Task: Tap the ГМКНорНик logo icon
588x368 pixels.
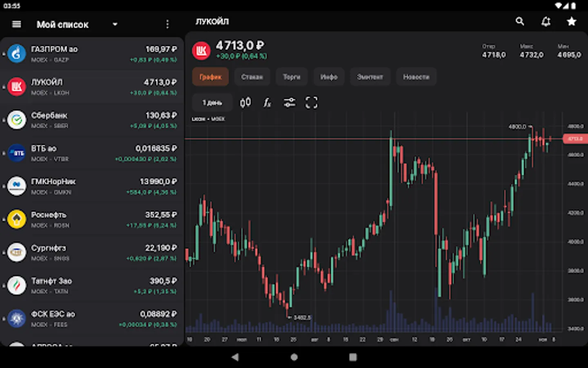Action: (x=17, y=186)
